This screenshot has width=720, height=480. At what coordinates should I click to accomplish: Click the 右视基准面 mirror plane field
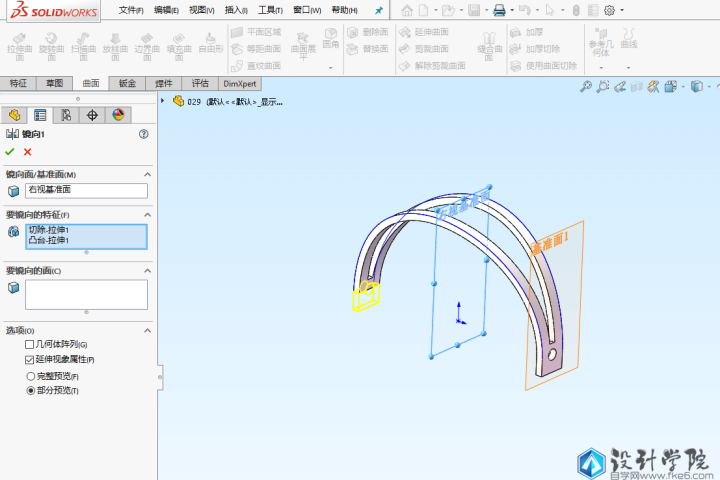[86, 190]
